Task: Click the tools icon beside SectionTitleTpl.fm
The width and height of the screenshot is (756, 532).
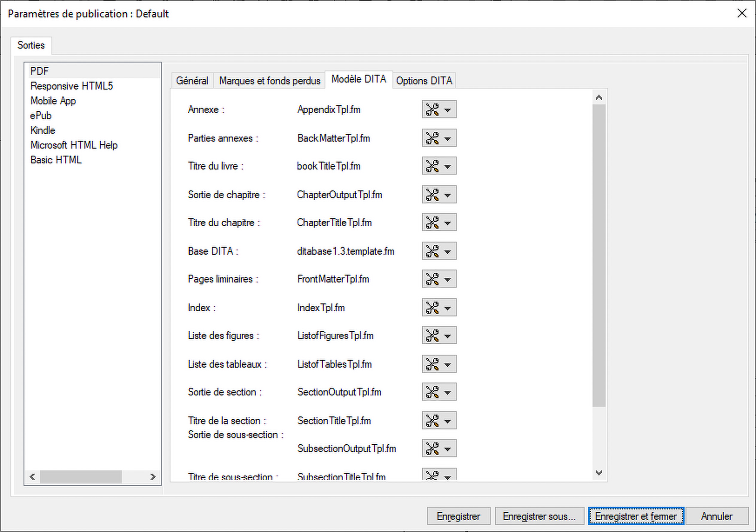Action: coord(432,421)
